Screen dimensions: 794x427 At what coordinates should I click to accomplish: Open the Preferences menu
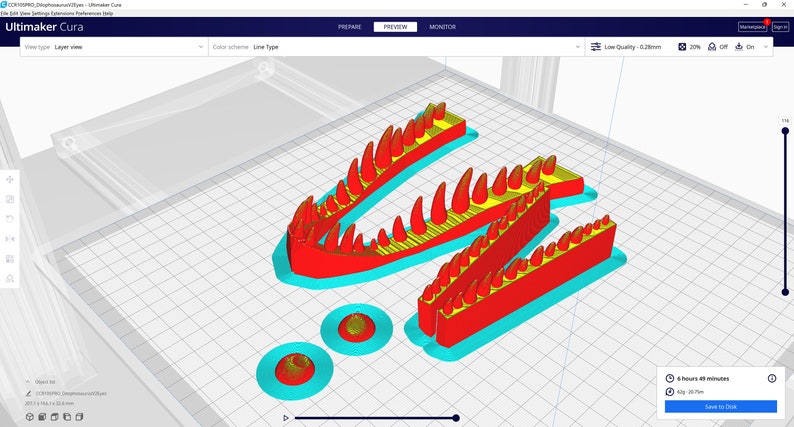click(89, 13)
